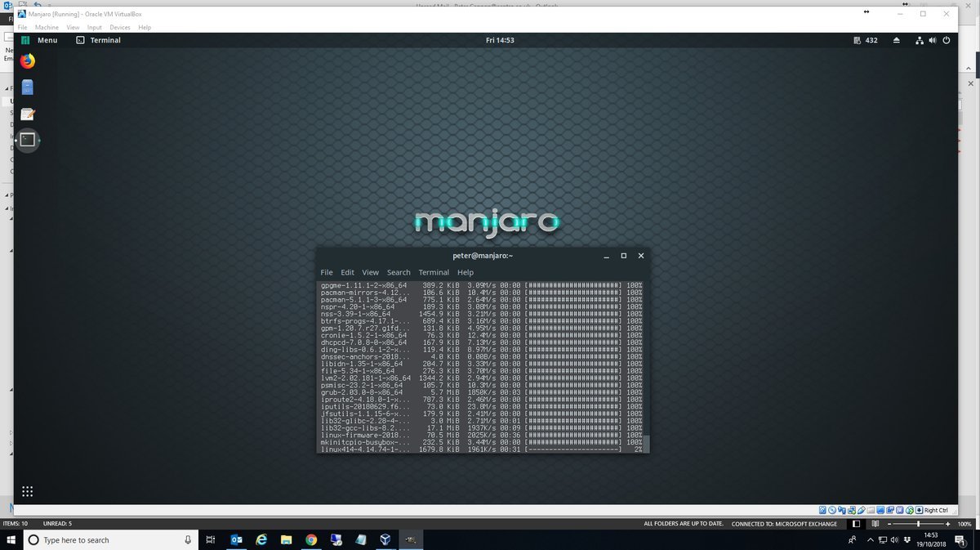This screenshot has width=980, height=550.
Task: Click Outlook zoom in plus button
Action: pos(947,523)
